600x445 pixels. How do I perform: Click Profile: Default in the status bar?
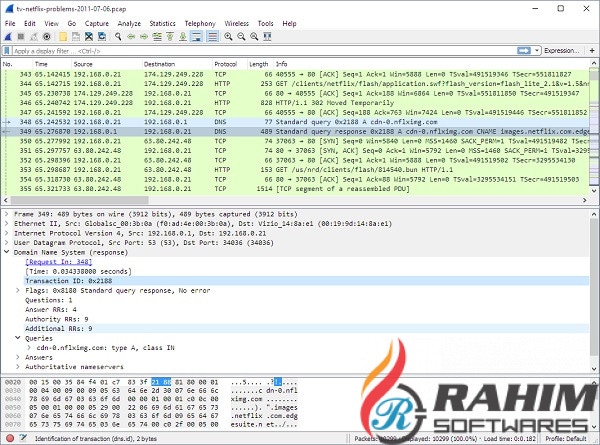566,438
